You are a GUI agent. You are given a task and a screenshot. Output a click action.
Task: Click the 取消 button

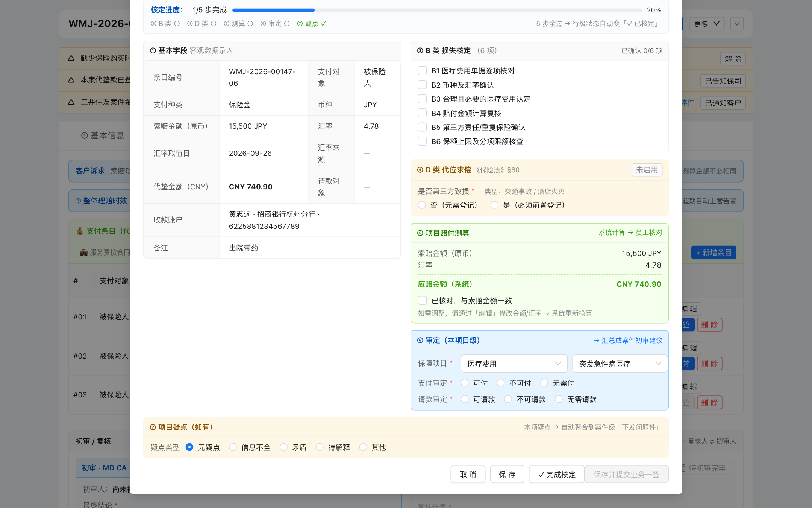click(468, 475)
